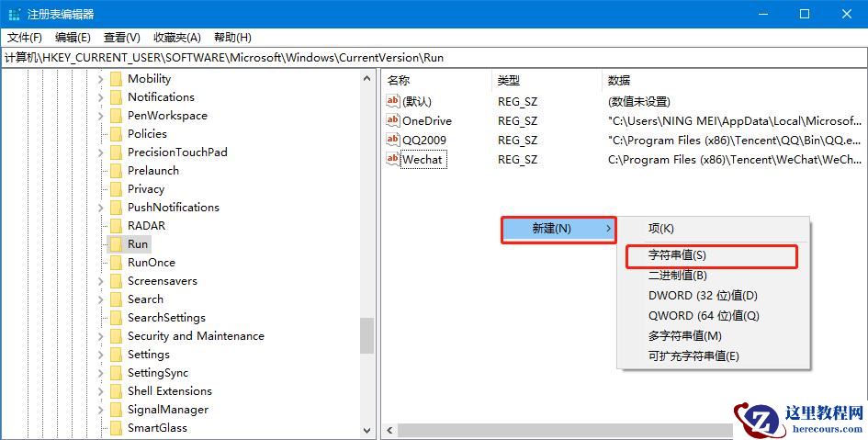This screenshot has height=440, width=868.
Task: Click the RADAR folder icon
Action: pyautogui.click(x=116, y=226)
